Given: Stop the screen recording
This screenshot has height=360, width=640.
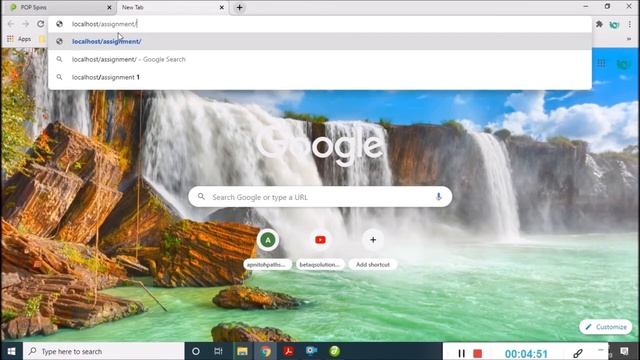Looking at the screenshot, I should (478, 353).
